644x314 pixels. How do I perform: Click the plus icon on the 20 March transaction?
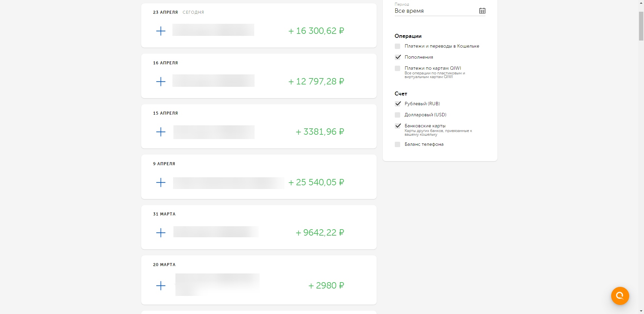click(x=161, y=286)
